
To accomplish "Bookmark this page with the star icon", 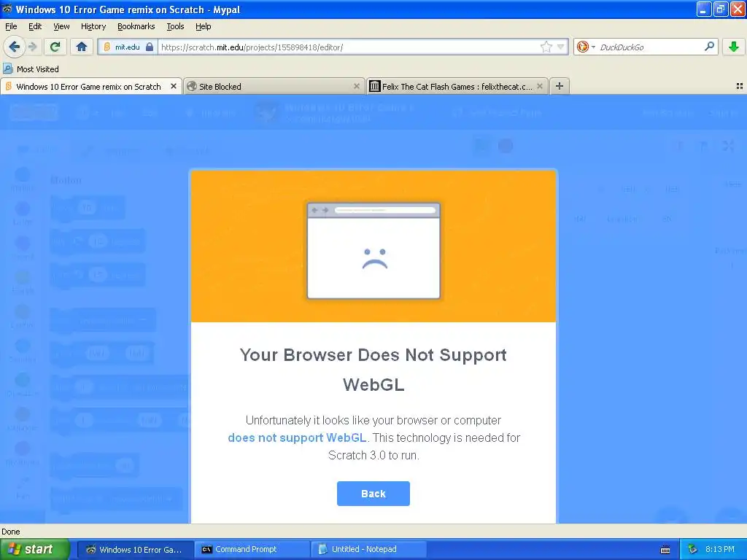I will click(546, 47).
